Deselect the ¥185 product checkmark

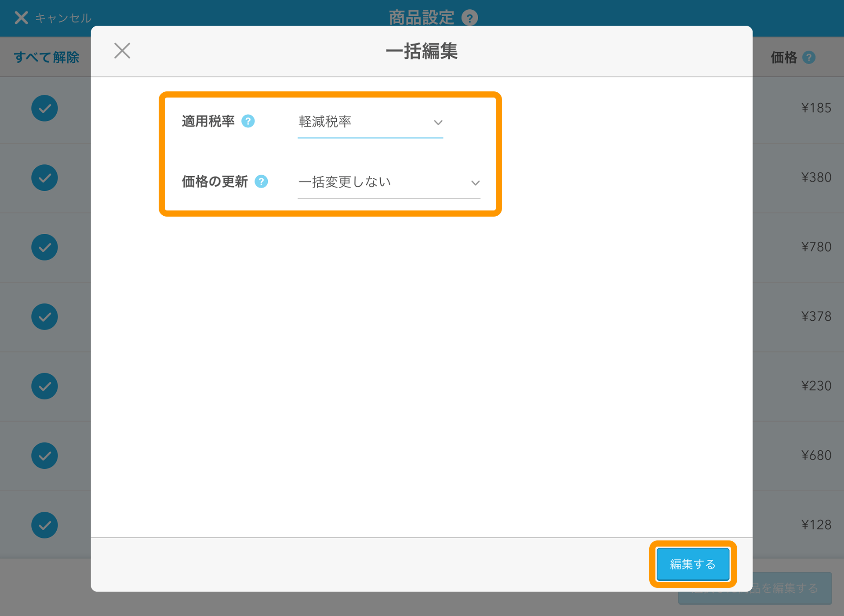click(44, 108)
